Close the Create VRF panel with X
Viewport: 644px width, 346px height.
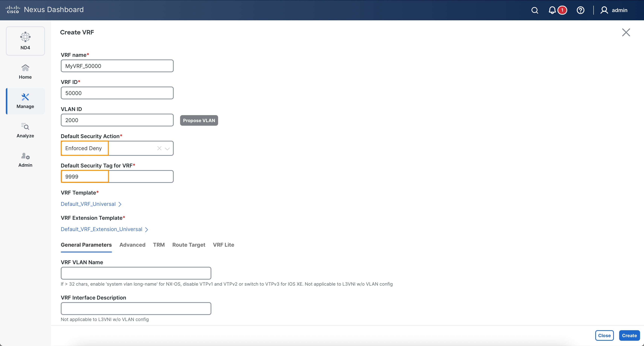626,32
